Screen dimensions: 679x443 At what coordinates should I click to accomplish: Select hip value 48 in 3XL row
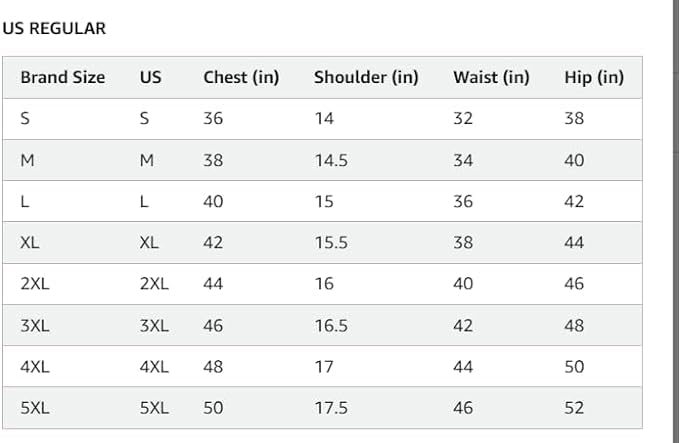click(574, 325)
